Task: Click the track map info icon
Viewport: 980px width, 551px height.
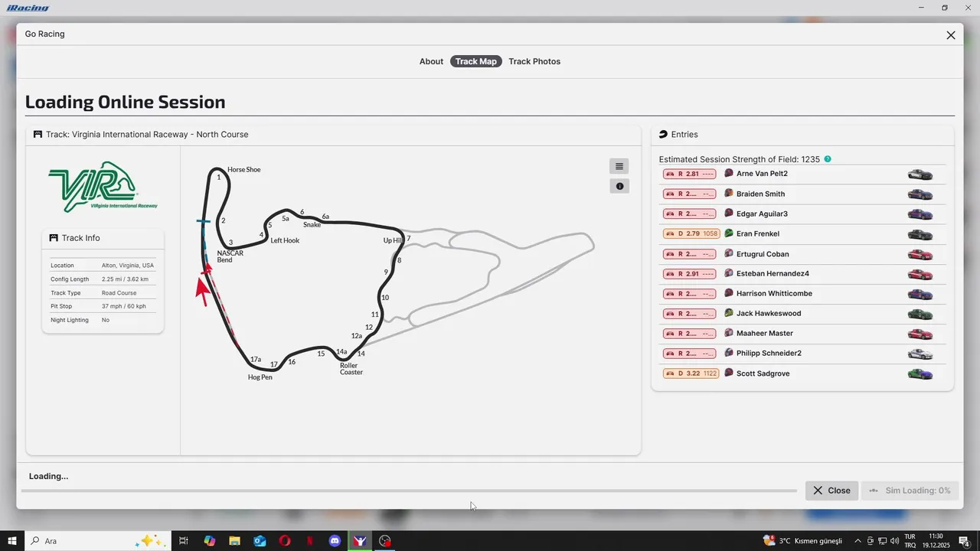Action: [619, 186]
